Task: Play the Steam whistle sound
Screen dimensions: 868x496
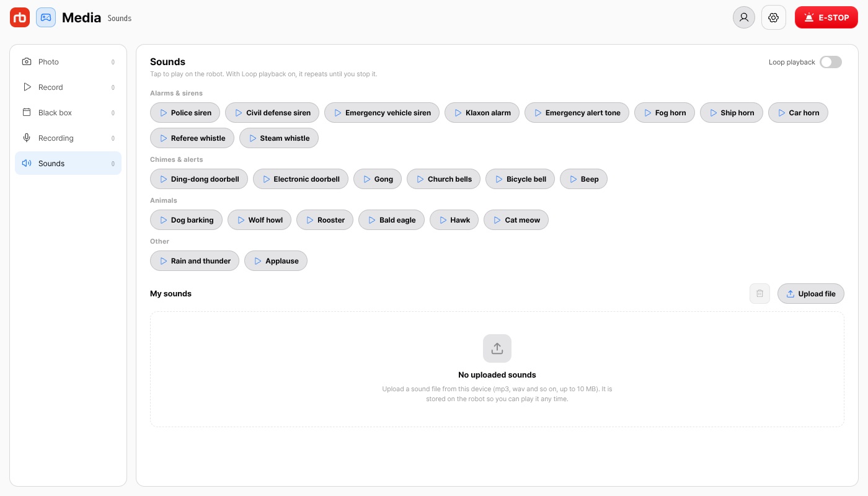Action: coord(279,138)
